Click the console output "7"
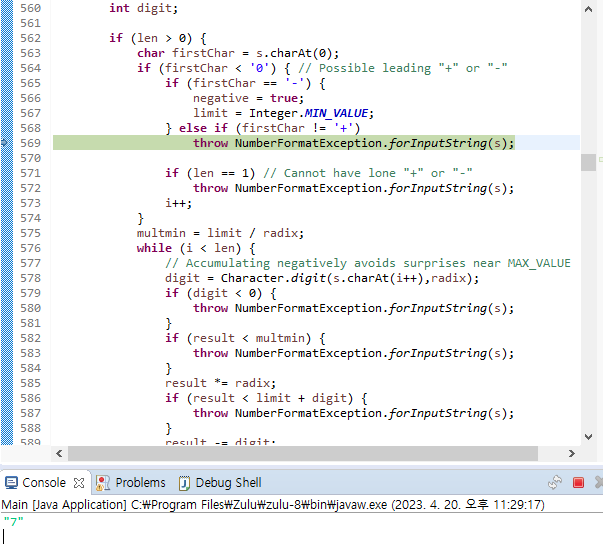This screenshot has width=603, height=560. click(13, 522)
